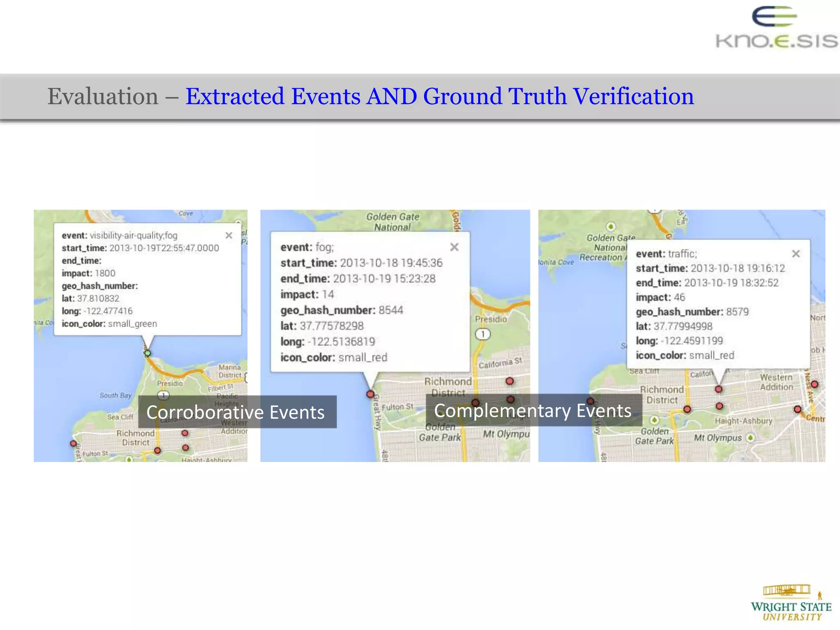Click long: -122.5136819 line

(328, 342)
